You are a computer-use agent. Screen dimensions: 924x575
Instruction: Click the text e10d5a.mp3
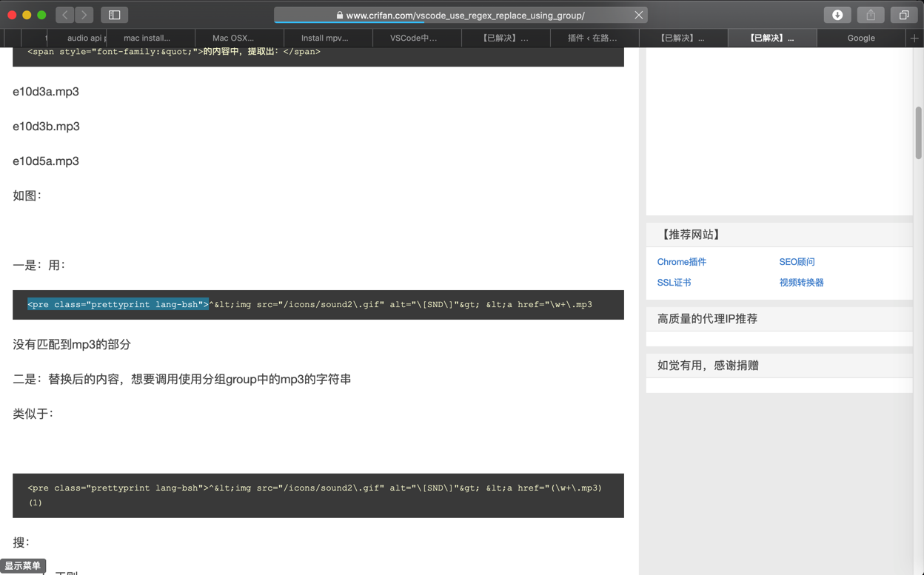pyautogui.click(x=46, y=161)
